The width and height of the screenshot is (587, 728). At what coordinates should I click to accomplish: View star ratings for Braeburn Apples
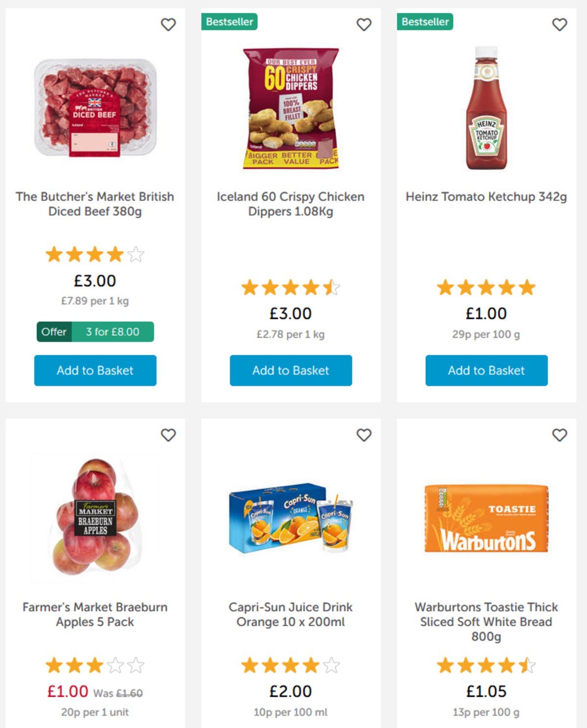point(95,665)
